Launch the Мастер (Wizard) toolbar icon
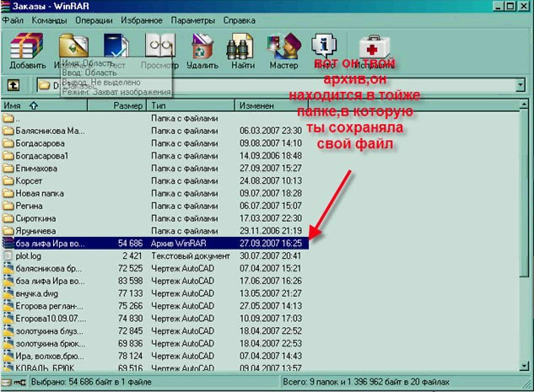The image size is (534, 392). tap(283, 49)
